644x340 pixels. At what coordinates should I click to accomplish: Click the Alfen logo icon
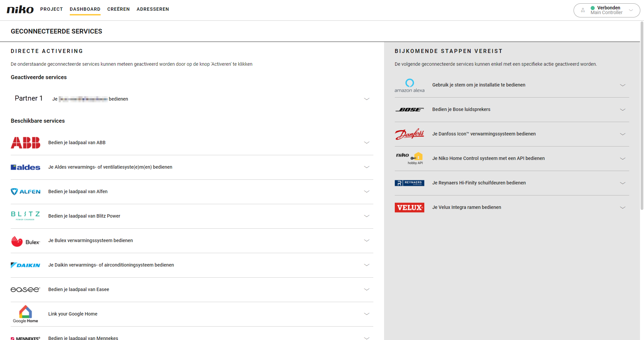25,192
